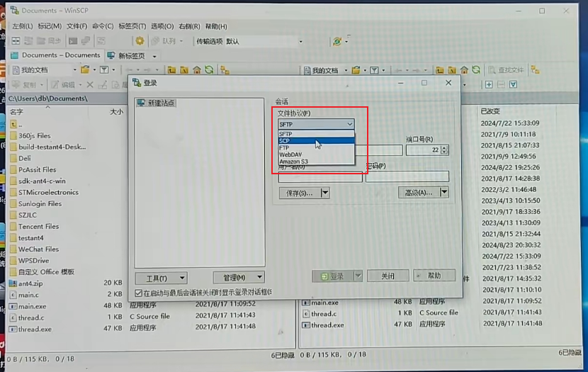
Task: Open the 选项(O) menu
Action: point(162,26)
